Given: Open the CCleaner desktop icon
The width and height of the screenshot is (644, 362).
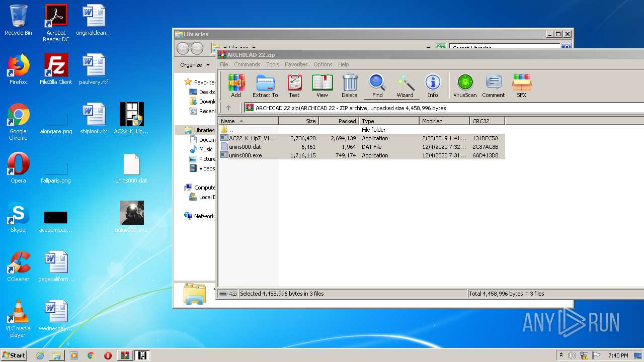Looking at the screenshot, I should (18, 266).
